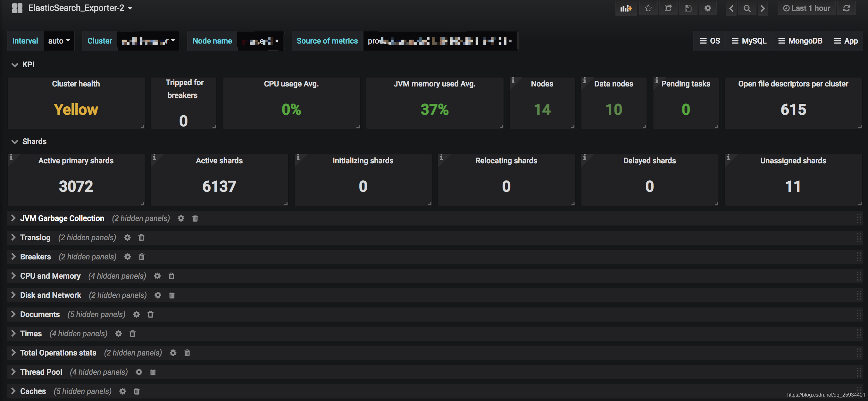Shift time range forward arrow
This screenshot has height=401, width=868.
(x=763, y=8)
